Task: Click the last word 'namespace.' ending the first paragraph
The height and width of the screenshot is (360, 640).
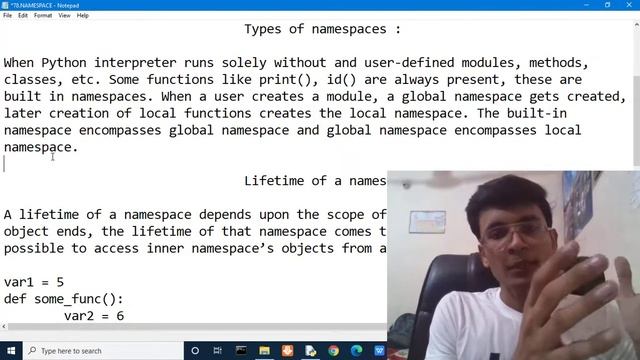Action: 41,147
